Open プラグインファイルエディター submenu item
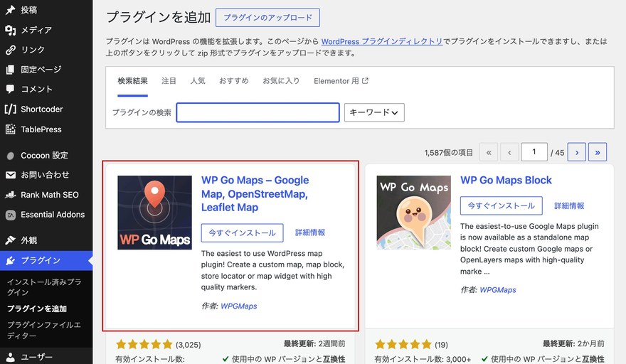This screenshot has height=364, width=626. click(44, 330)
